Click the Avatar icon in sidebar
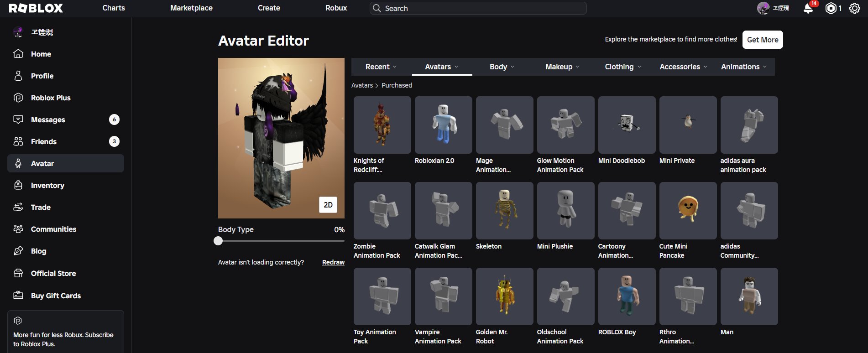Viewport: 868px width, 353px height. tap(18, 163)
